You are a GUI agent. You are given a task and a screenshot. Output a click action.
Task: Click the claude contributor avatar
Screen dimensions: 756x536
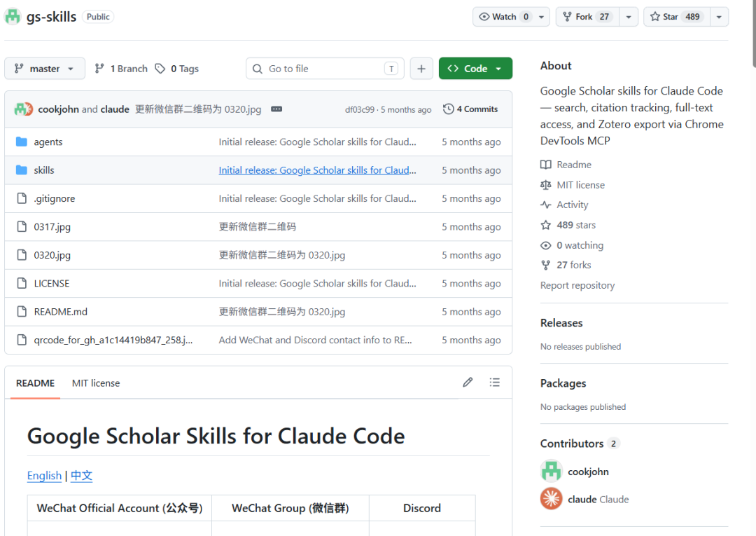click(x=551, y=499)
